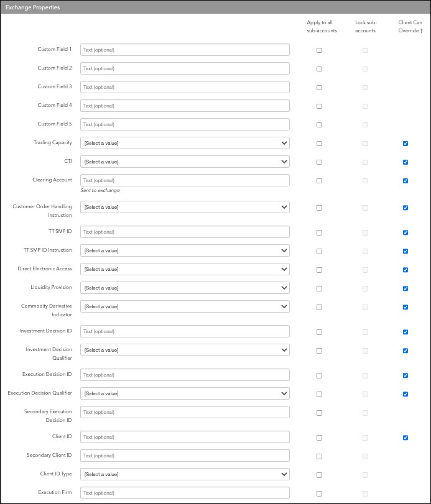The image size is (431, 504).
Task: Select the Execution Decision ID text box
Action: pyautogui.click(x=185, y=375)
